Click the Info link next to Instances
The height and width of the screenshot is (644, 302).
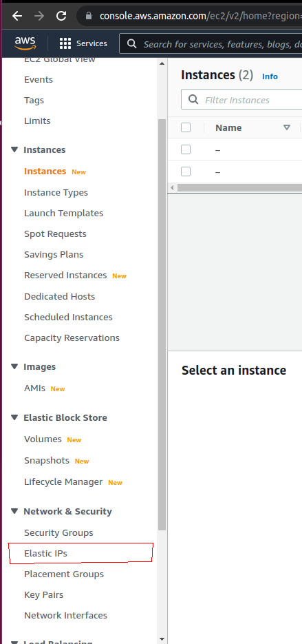(x=270, y=76)
